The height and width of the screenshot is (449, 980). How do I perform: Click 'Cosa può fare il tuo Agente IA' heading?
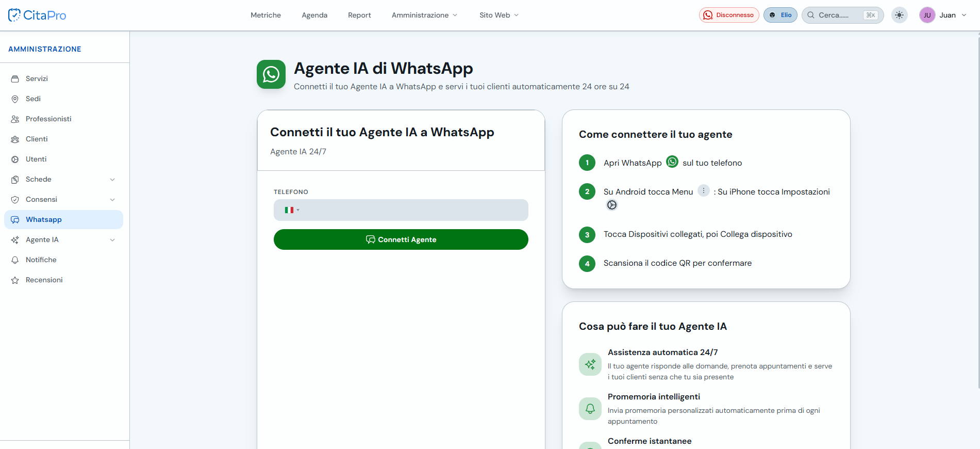(x=653, y=326)
